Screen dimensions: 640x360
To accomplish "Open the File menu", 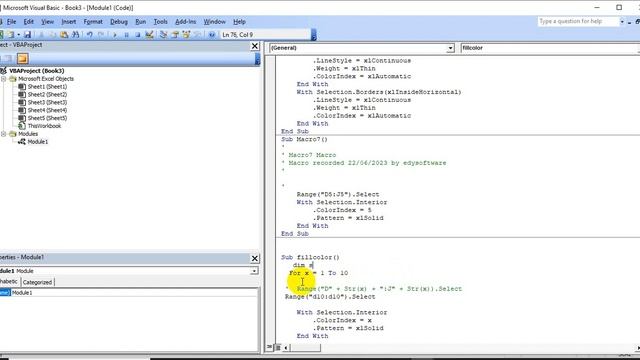I will click(11, 22).
